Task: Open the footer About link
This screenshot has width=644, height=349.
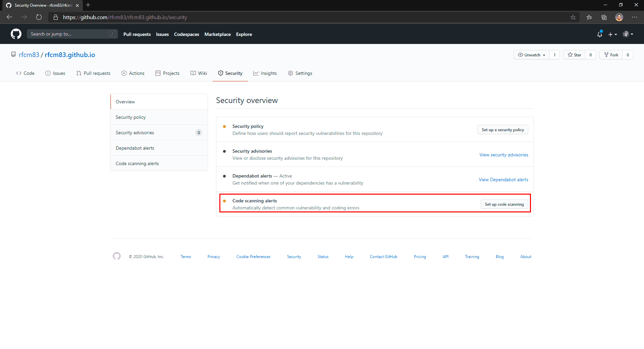Action: click(x=526, y=257)
